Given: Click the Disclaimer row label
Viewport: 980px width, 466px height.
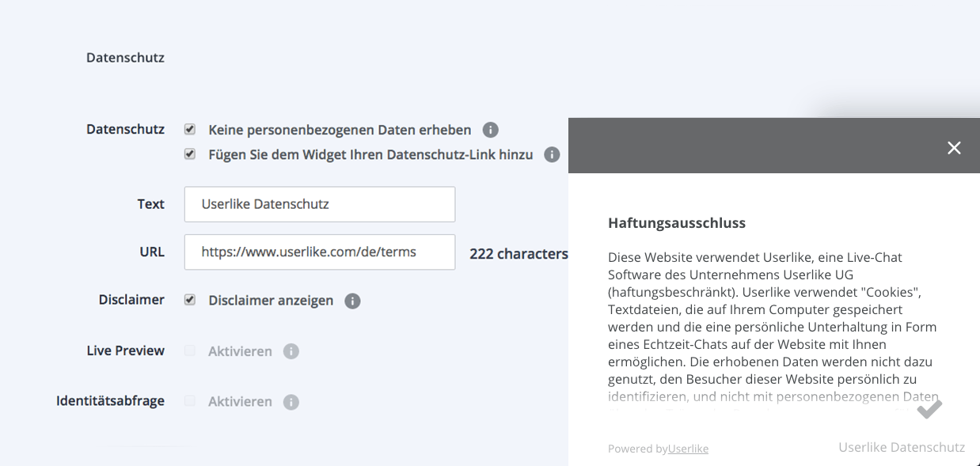Looking at the screenshot, I should (131, 300).
